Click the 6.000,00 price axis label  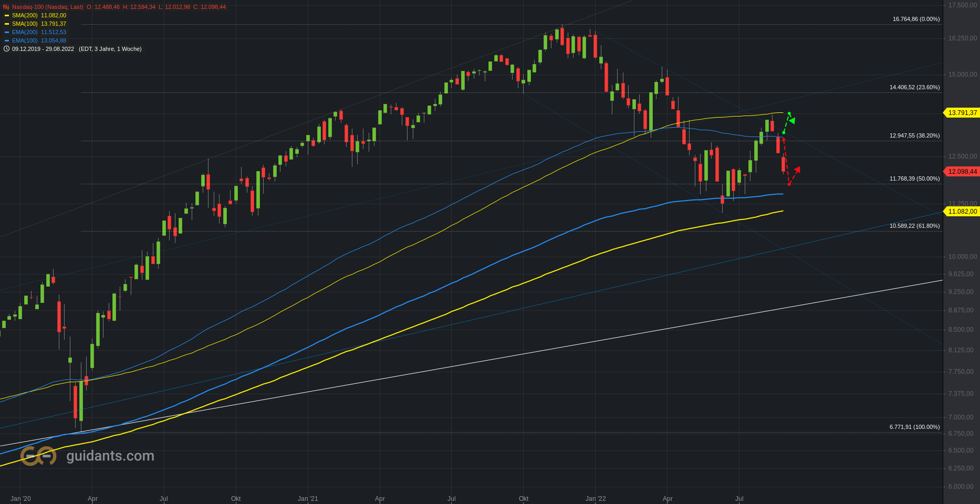click(x=961, y=487)
